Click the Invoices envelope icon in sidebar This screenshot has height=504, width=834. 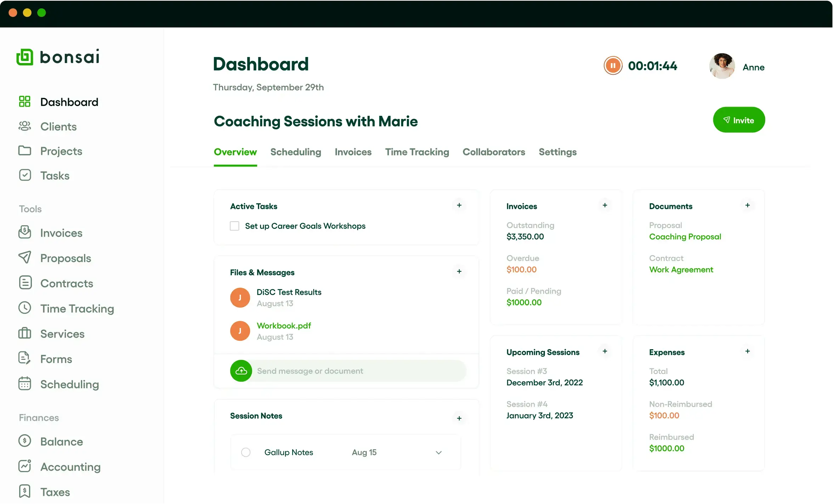pos(25,232)
